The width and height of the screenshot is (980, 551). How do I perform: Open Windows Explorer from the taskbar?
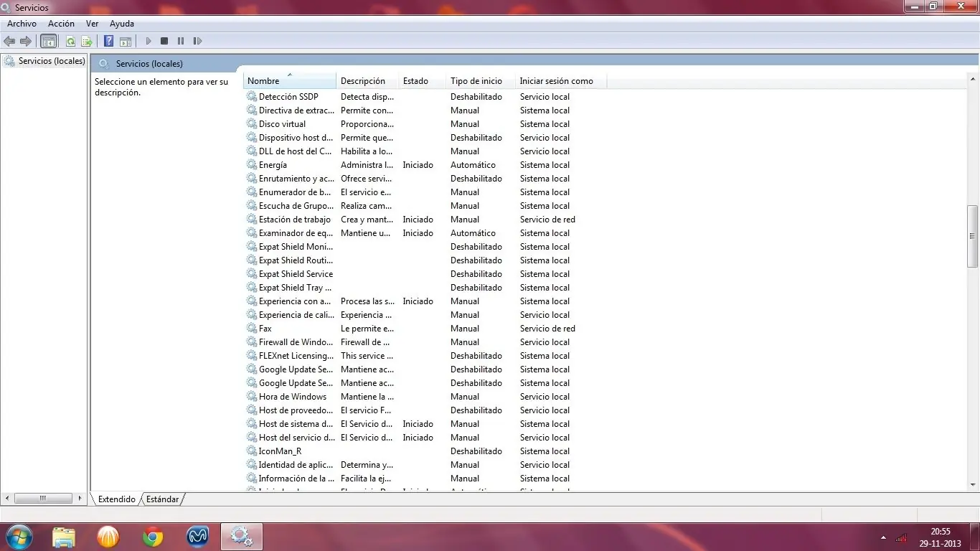coord(64,537)
